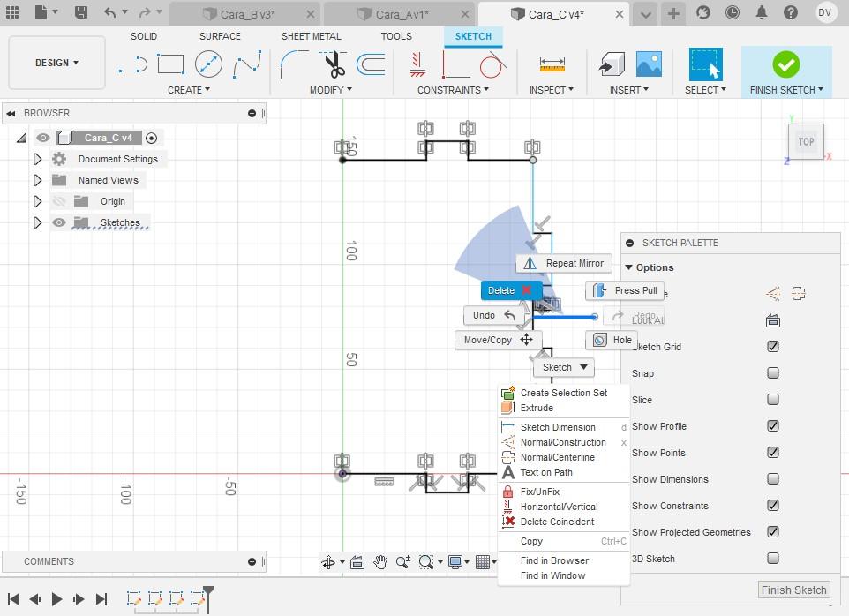Screen dimensions: 849x616
Task: Select the Center Diameter Circle tool
Action: tap(208, 64)
